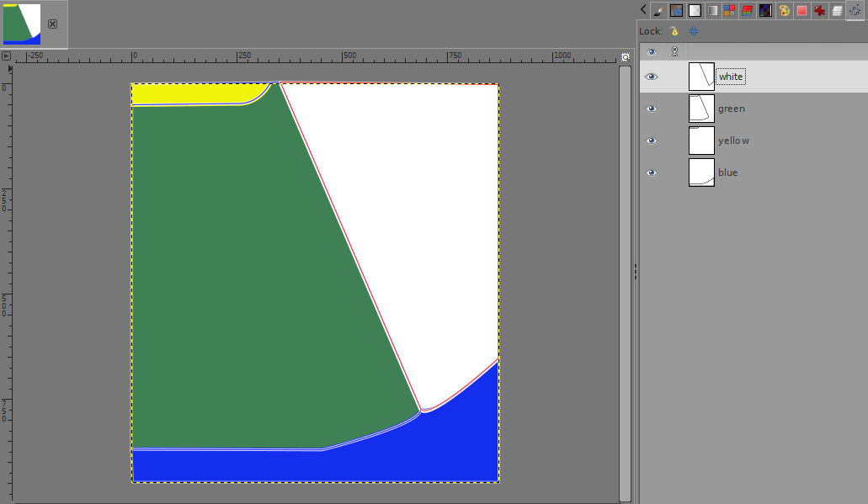Toggle lock pixels for the layer
Image resolution: width=868 pixels, height=504 pixels.
[674, 31]
